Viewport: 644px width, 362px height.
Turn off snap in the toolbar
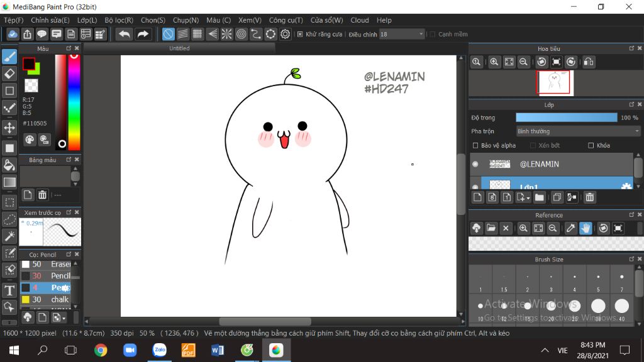coord(168,34)
